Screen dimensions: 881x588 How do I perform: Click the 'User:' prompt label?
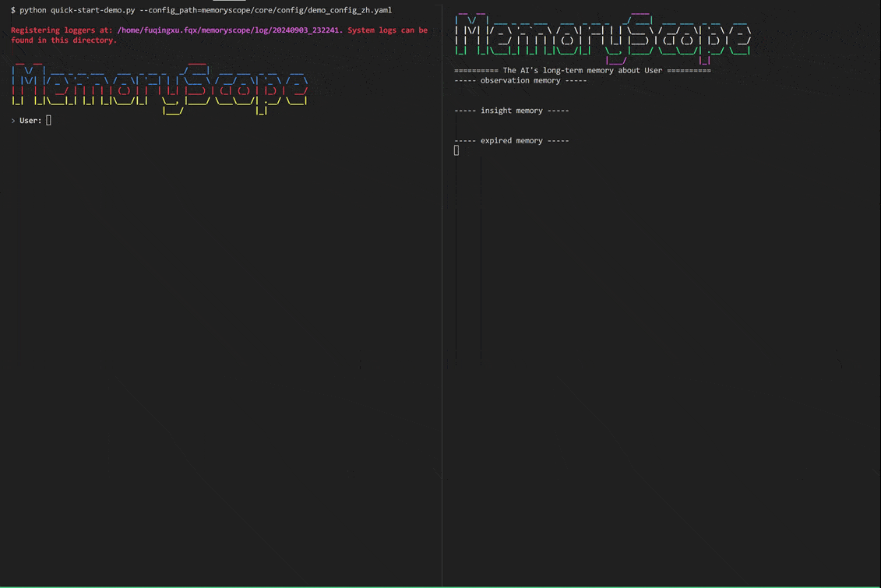click(30, 121)
